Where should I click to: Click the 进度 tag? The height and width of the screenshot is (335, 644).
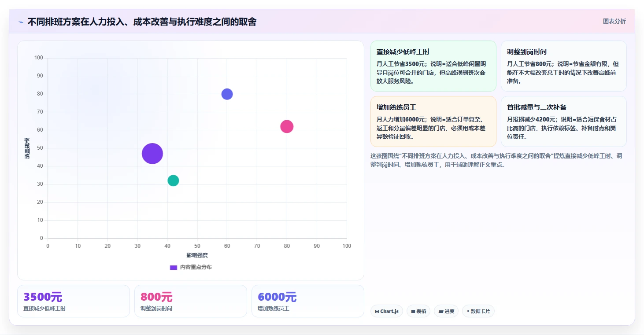pyautogui.click(x=446, y=311)
